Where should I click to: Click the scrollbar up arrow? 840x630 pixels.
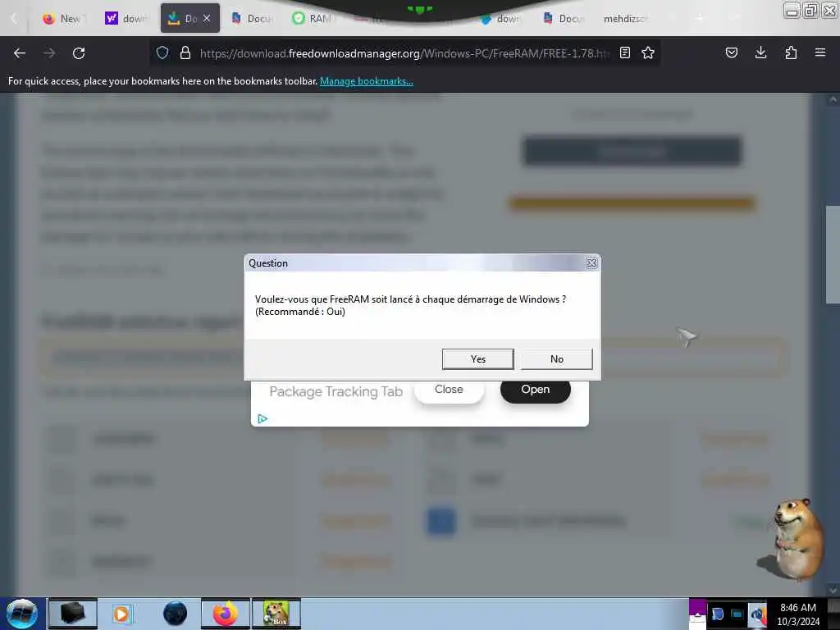click(x=833, y=99)
